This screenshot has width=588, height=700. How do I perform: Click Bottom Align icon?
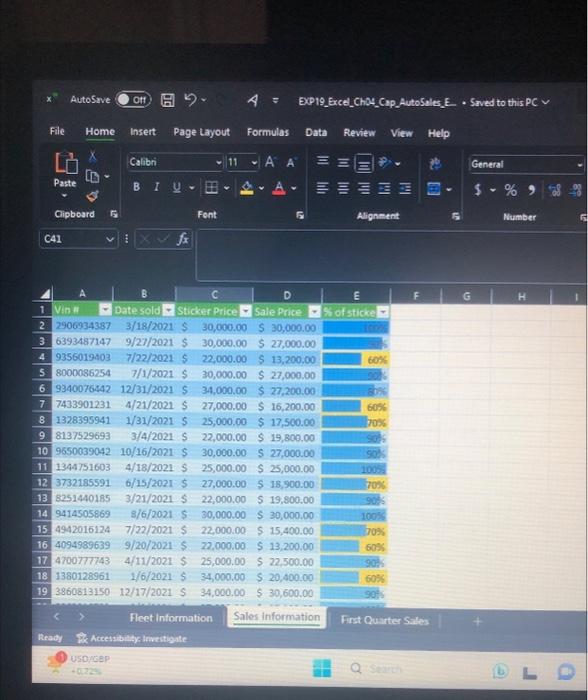pyautogui.click(x=364, y=163)
